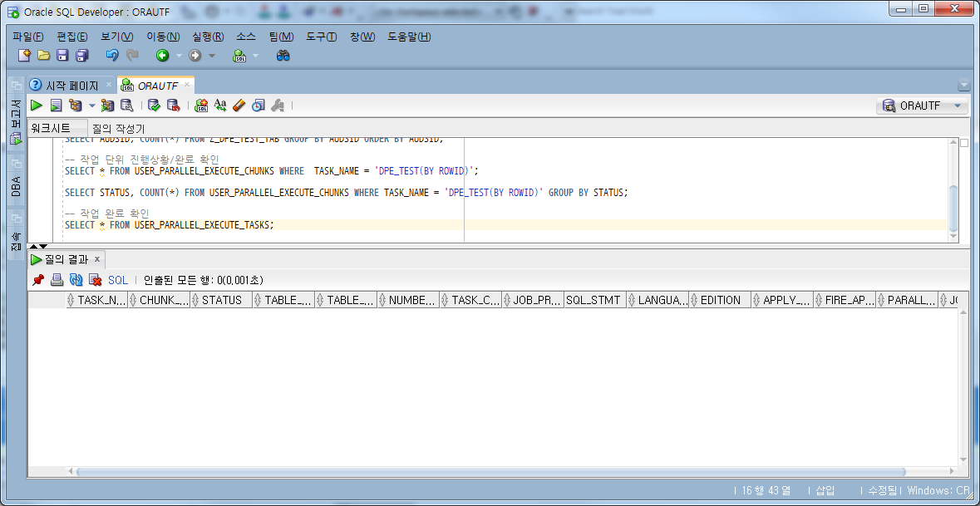Sort by the STATUS column header
Image resolution: width=980 pixels, height=506 pixels.
pyautogui.click(x=221, y=300)
